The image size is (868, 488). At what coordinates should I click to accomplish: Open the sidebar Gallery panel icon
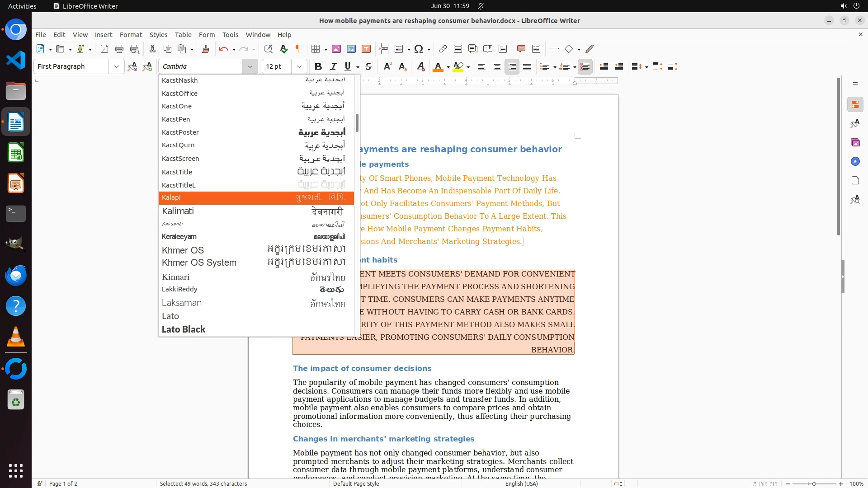[855, 142]
